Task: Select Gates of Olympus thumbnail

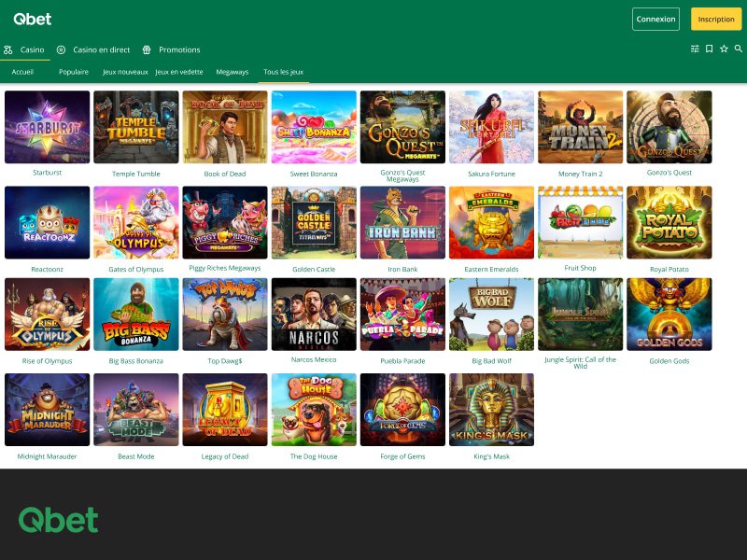Action: coord(136,222)
